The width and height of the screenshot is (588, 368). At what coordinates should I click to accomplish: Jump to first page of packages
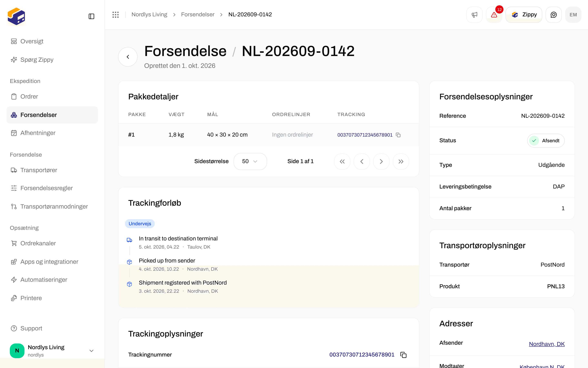pyautogui.click(x=342, y=161)
